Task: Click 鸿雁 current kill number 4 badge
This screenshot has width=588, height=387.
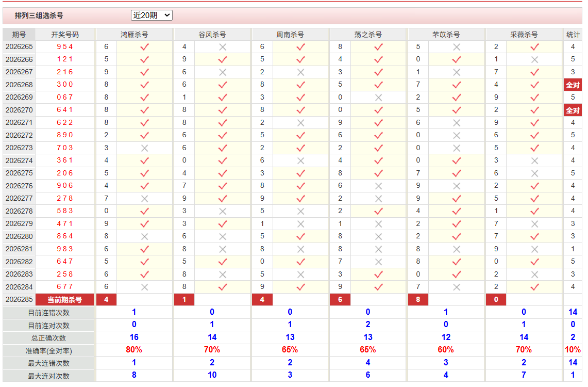Action: click(x=107, y=300)
